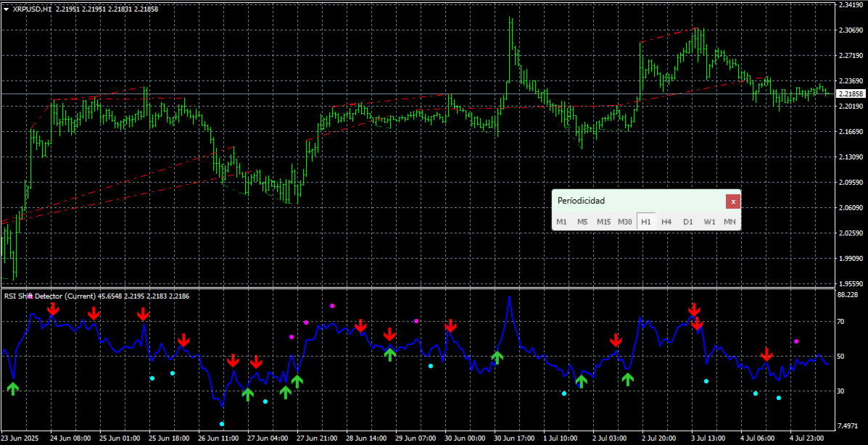
Task: Click the 88.228 indicator scale maximum
Action: point(848,294)
